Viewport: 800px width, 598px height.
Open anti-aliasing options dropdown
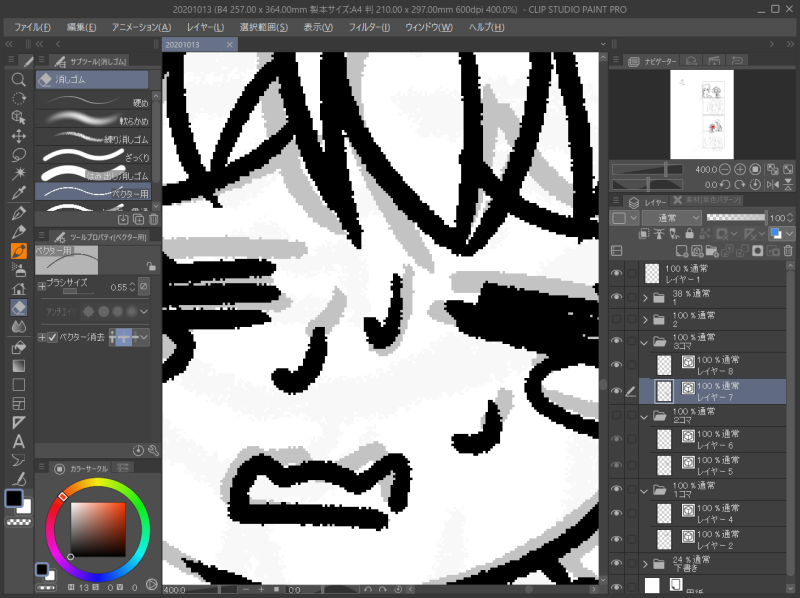click(144, 311)
